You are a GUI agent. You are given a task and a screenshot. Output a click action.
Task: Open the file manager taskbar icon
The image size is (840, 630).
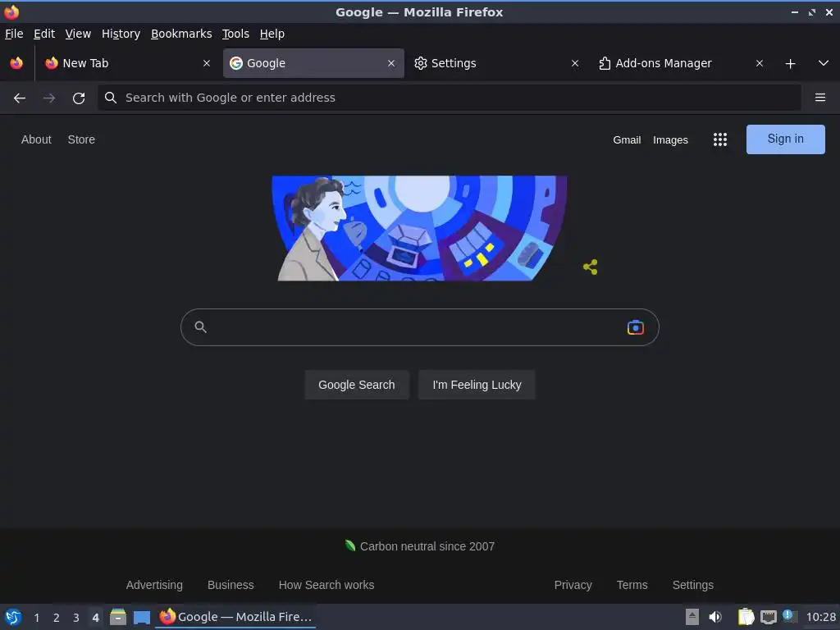[x=118, y=617]
